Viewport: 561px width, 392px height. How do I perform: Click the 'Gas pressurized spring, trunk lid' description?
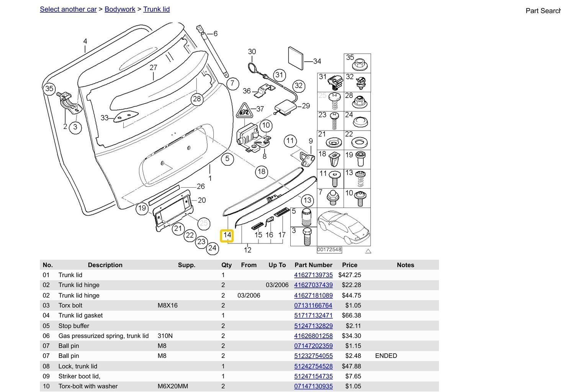(103, 336)
